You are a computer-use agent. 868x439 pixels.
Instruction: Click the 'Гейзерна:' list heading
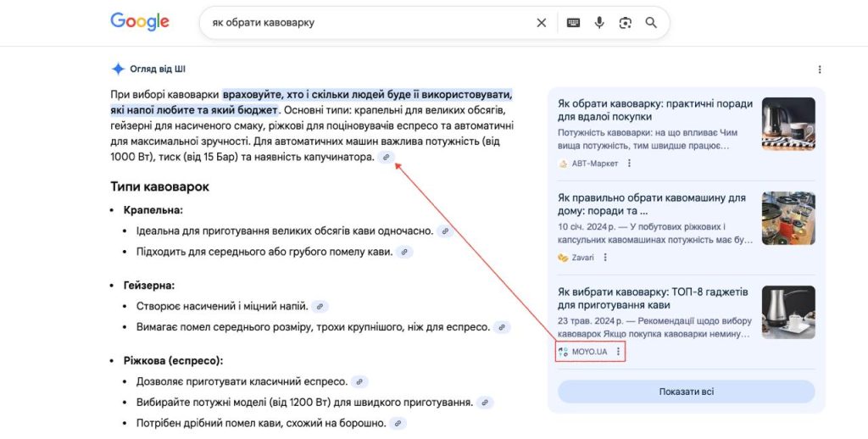click(149, 286)
